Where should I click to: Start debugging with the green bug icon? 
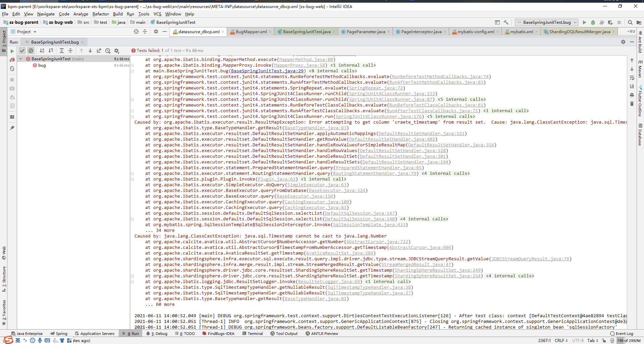[593, 22]
